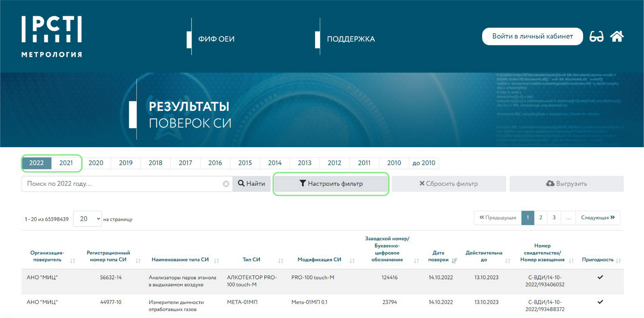Open the ФИФ ОЕИ menu
This screenshot has width=644, height=318.
click(x=216, y=39)
